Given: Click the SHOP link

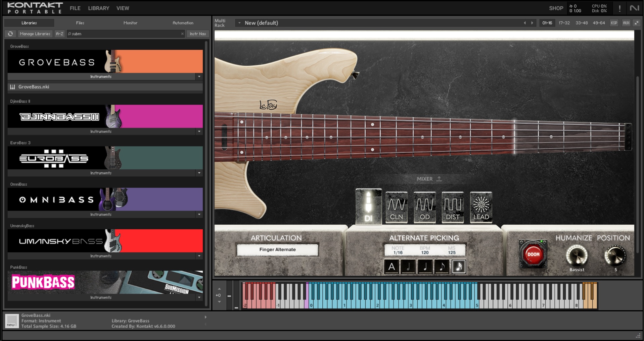Looking at the screenshot, I should click(556, 8).
